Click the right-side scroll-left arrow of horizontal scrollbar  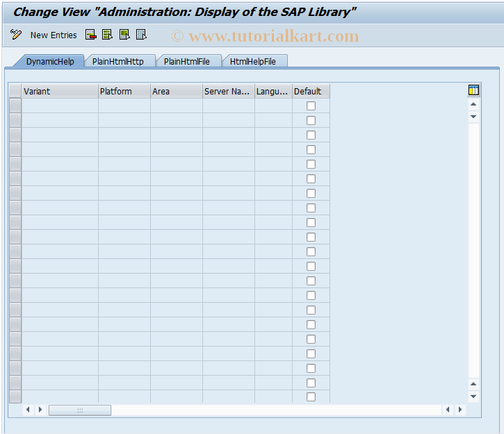click(448, 410)
